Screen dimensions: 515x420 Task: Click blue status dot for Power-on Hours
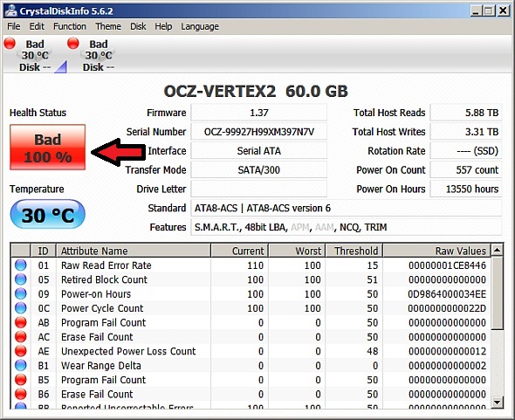tap(20, 293)
